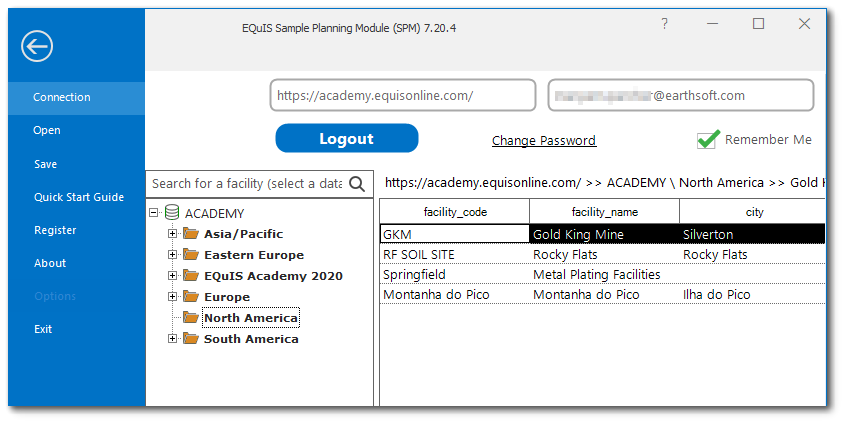Select the RF SOIL SITE cell
Screen dimensions: 843x422
coord(455,254)
